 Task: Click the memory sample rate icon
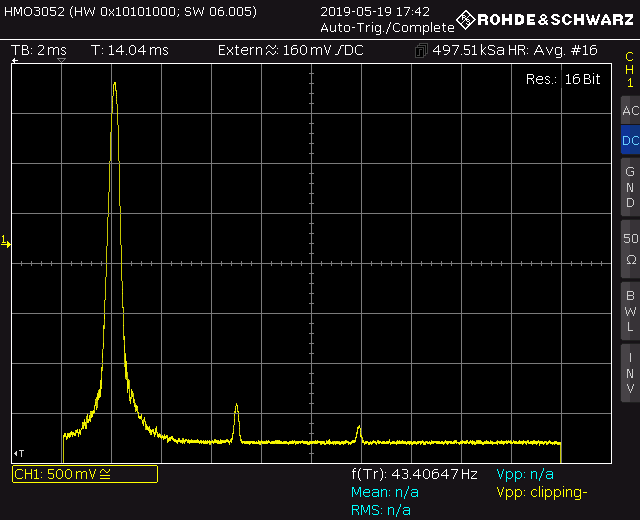click(420, 50)
